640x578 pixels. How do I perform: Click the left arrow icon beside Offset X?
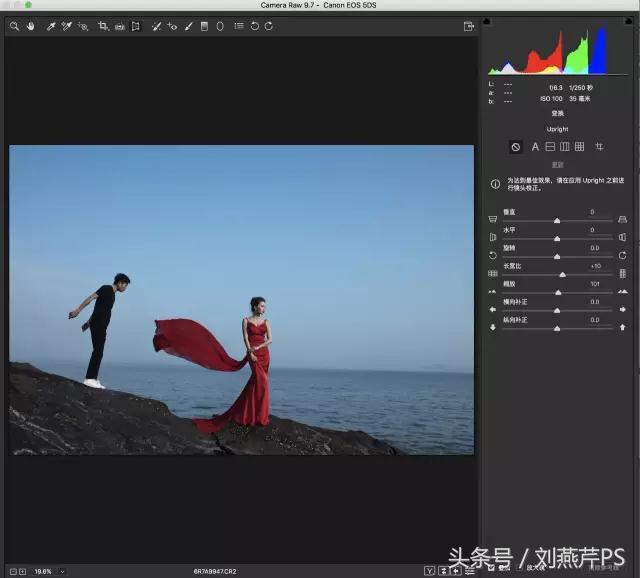(x=493, y=309)
